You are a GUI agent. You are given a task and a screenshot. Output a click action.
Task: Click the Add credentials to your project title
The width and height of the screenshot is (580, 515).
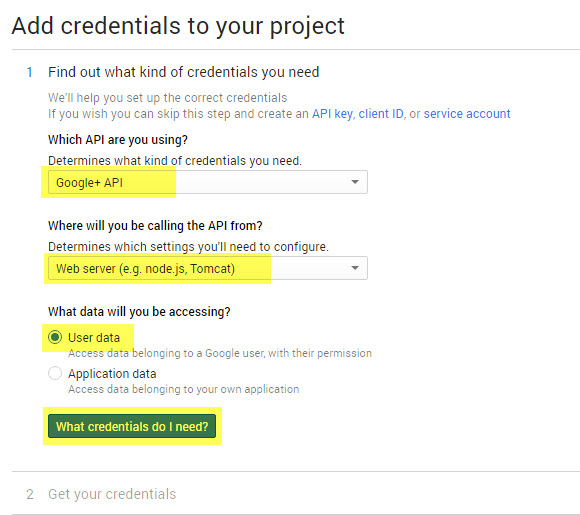(178, 26)
